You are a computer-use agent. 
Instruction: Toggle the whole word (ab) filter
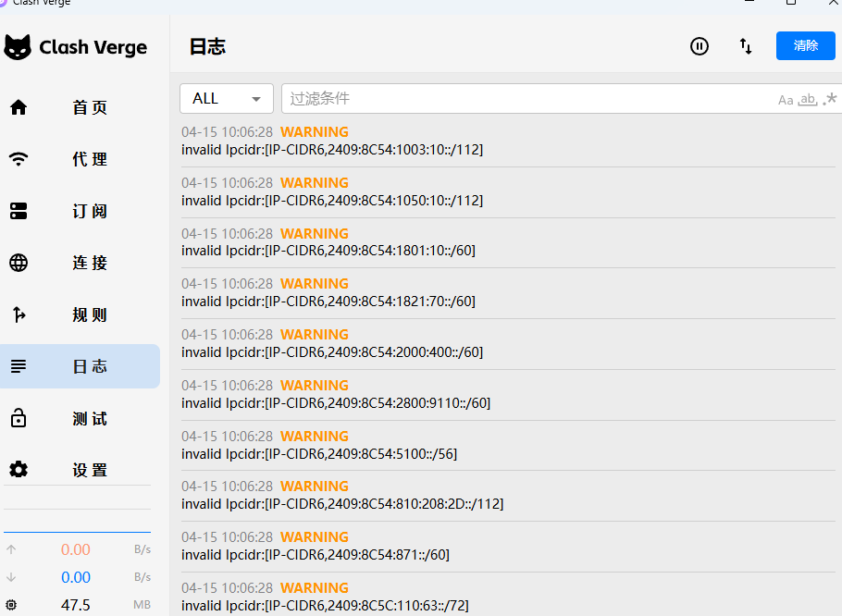click(808, 100)
